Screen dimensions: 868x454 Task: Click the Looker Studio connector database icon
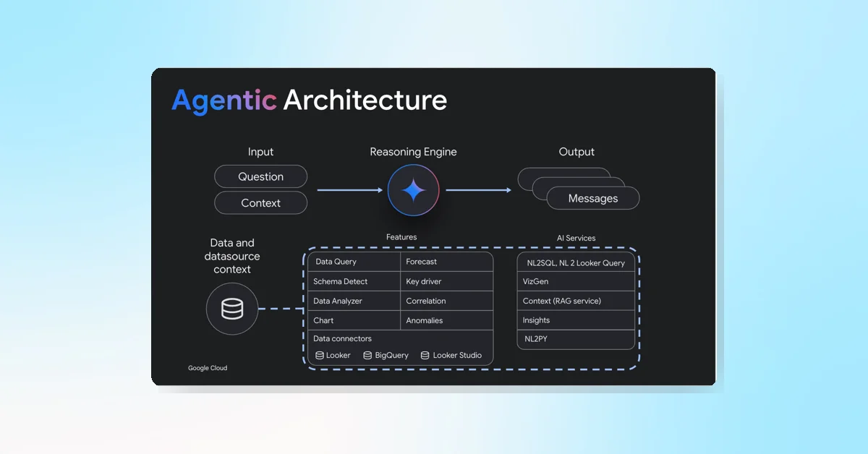(425, 355)
